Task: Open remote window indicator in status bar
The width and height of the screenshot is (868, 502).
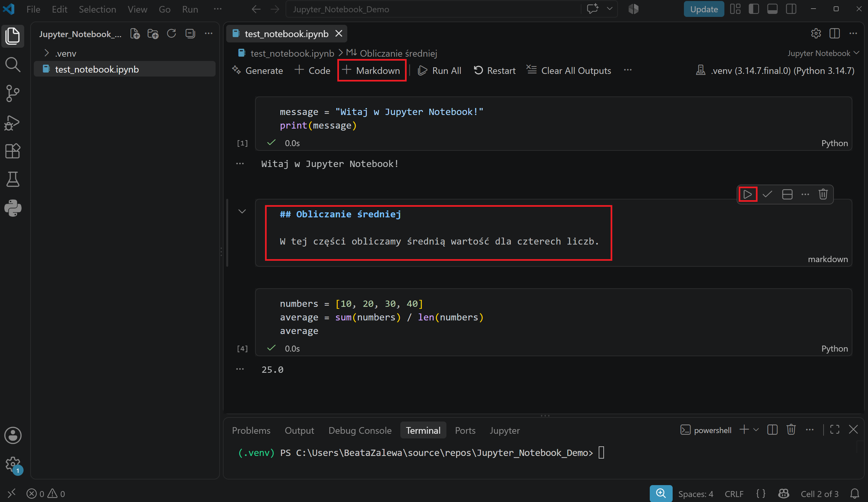Action: [12, 494]
